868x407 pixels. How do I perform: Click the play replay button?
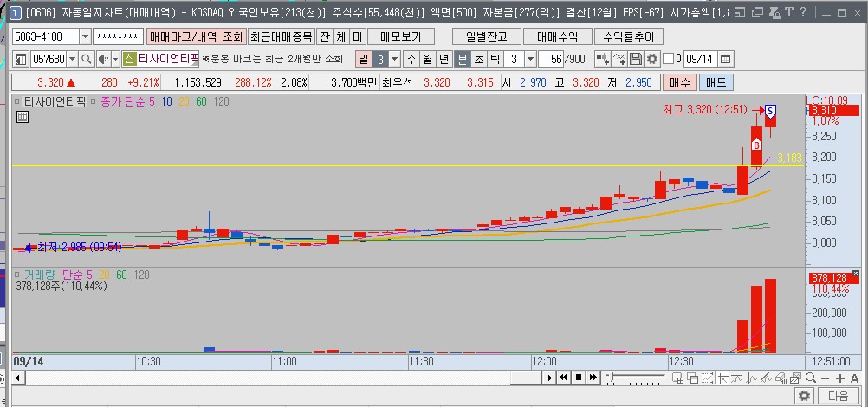point(550,378)
